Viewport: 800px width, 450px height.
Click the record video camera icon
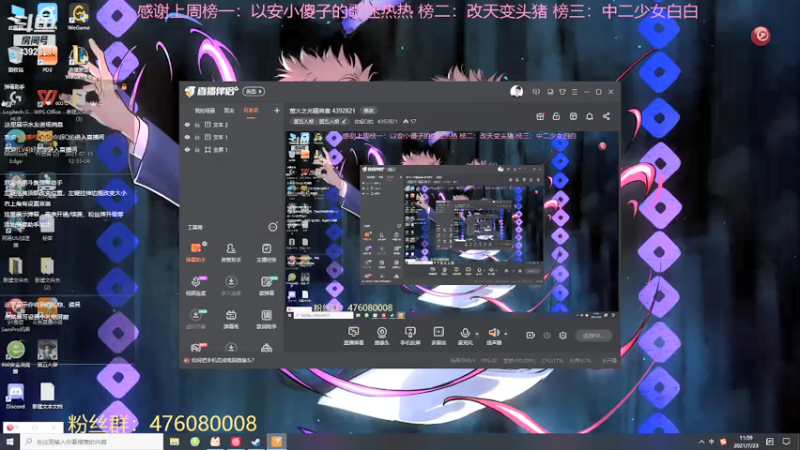coord(531,335)
